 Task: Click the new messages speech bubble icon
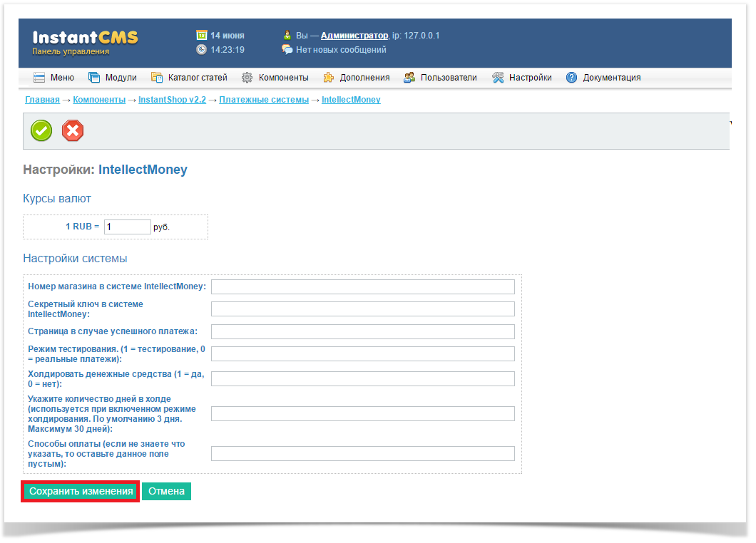[x=287, y=50]
